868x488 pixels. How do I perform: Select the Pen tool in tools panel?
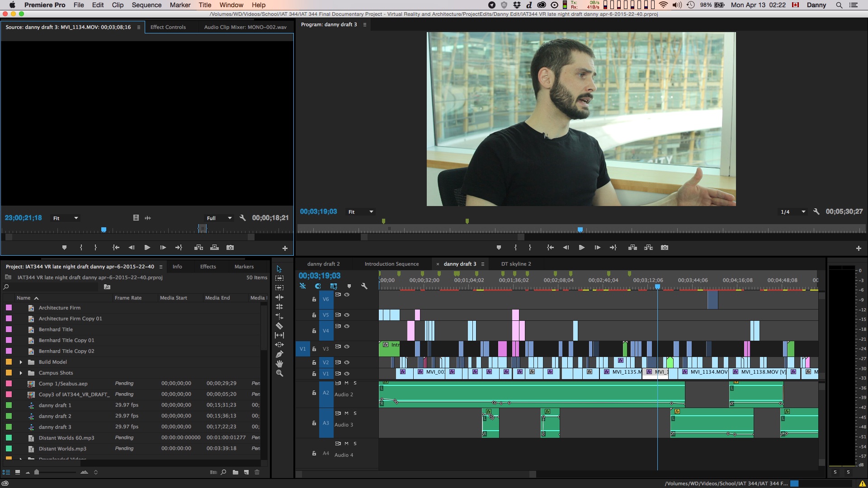(279, 354)
